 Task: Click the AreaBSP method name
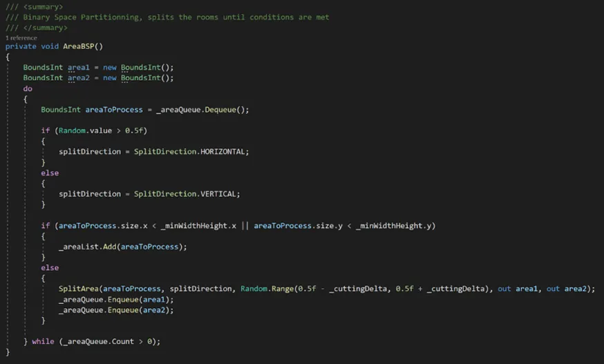[79, 46]
